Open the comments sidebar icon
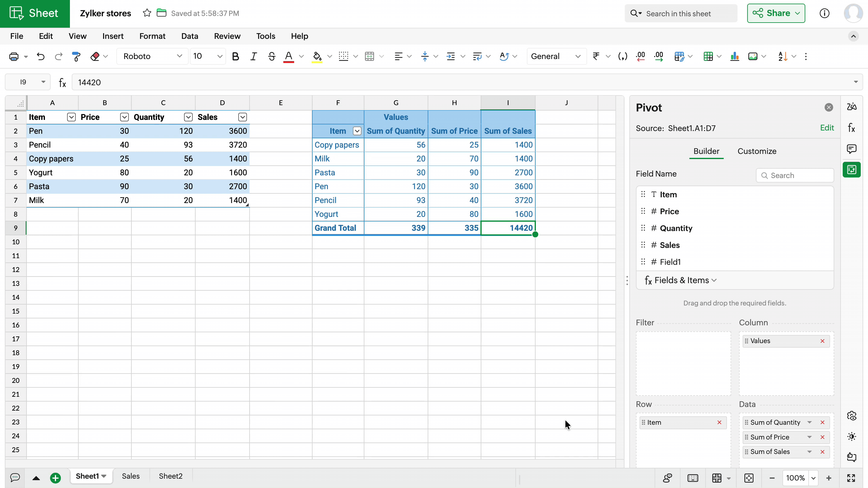This screenshot has height=488, width=868. [x=851, y=149]
